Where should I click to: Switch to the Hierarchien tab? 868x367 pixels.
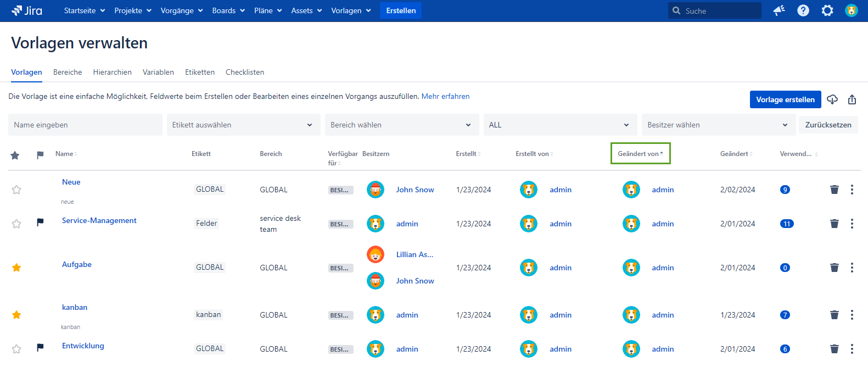[x=112, y=72]
